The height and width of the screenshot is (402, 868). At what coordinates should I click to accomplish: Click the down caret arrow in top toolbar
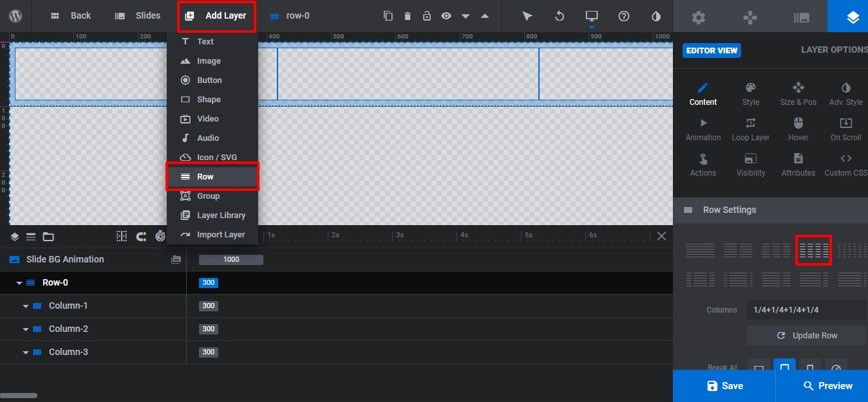(466, 16)
